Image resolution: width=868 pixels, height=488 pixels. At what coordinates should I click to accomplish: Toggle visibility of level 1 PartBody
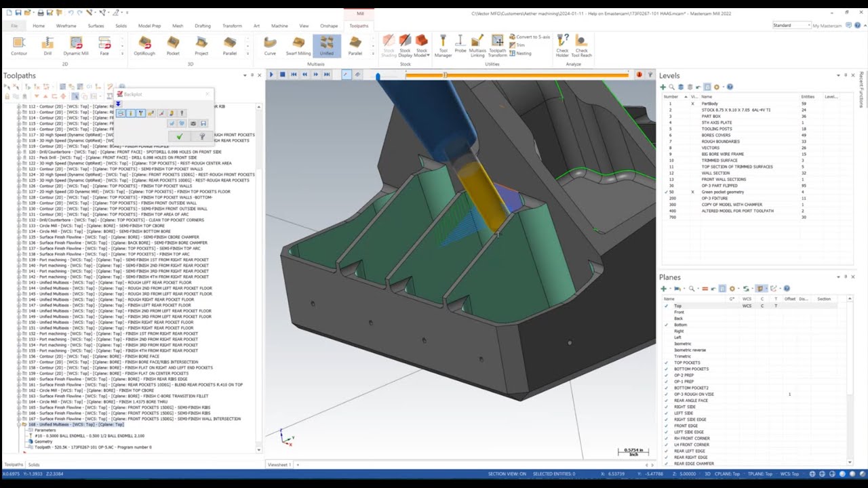[692, 104]
